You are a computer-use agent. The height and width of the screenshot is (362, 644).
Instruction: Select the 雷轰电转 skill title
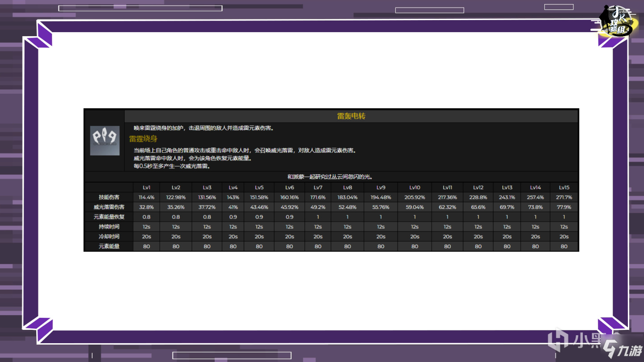(x=351, y=116)
